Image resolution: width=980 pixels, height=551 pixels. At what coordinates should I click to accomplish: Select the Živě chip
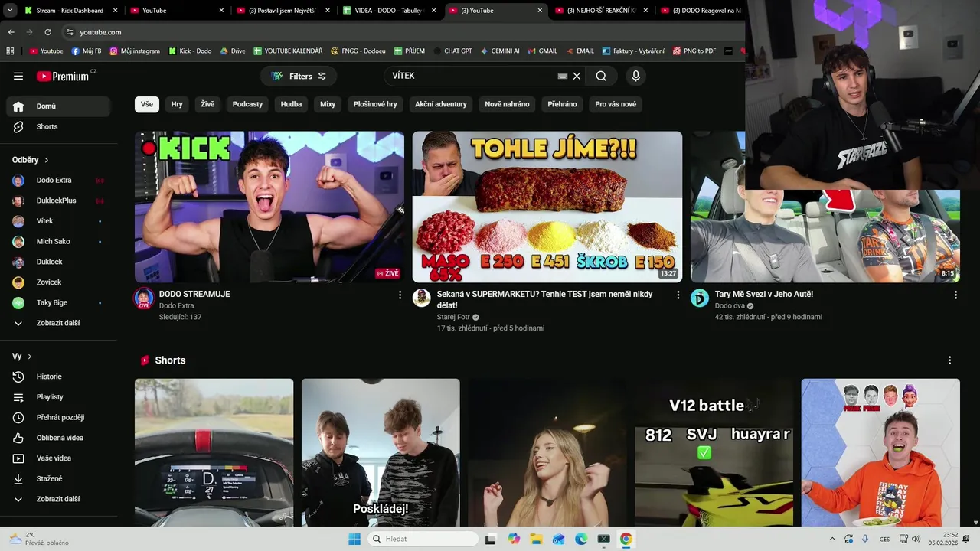pyautogui.click(x=207, y=104)
